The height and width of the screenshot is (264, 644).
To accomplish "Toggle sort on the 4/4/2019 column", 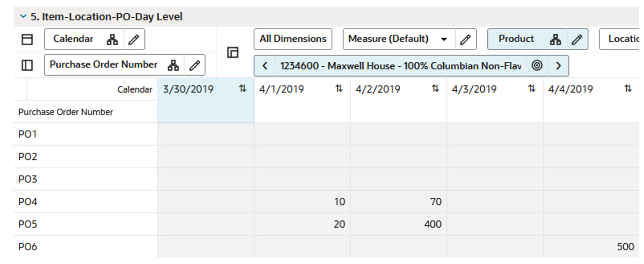I will [628, 89].
